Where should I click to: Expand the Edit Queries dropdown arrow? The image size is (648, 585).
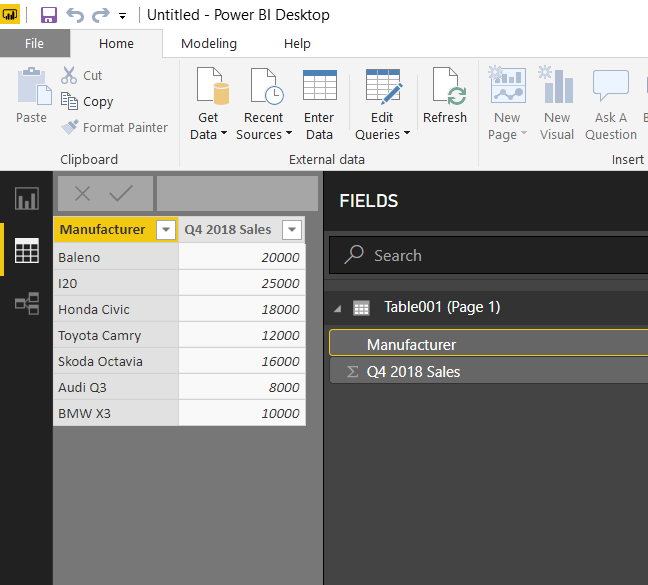coord(407,133)
